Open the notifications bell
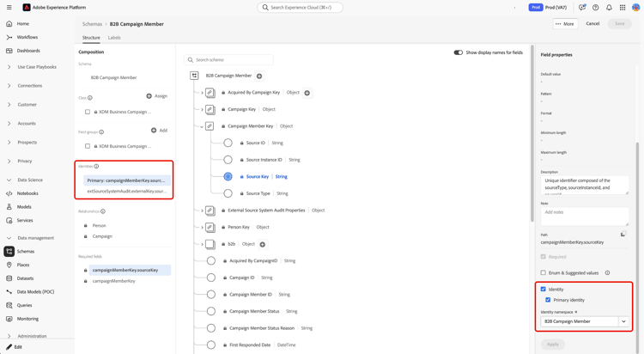This screenshot has height=354, width=644. (x=609, y=8)
